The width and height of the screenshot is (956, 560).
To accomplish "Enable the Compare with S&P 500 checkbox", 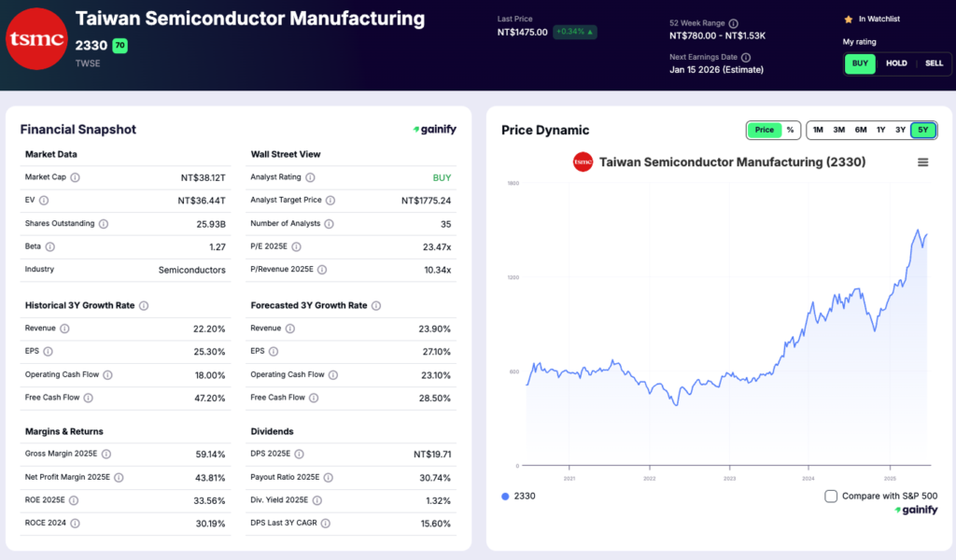I will tap(830, 497).
